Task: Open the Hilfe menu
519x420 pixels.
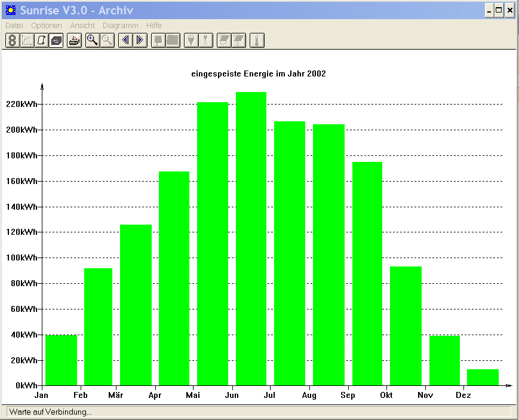Action: point(154,26)
